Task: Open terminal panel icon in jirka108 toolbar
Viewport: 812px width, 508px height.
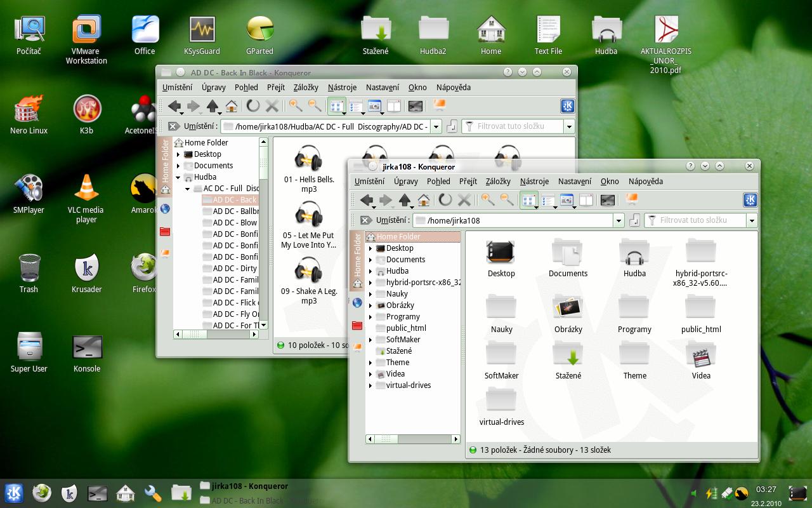Action: coord(608,200)
